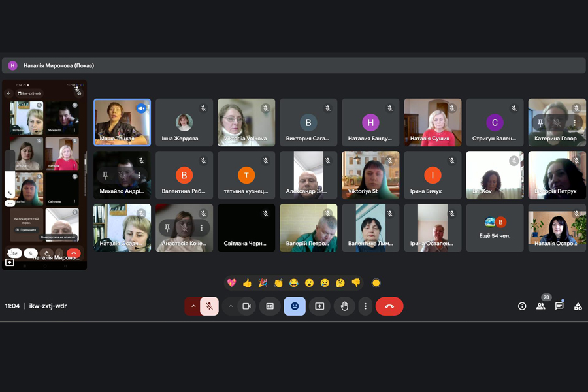Click Світлана Черн... dark tile
Viewport: 588px width, 392px height.
point(246,228)
